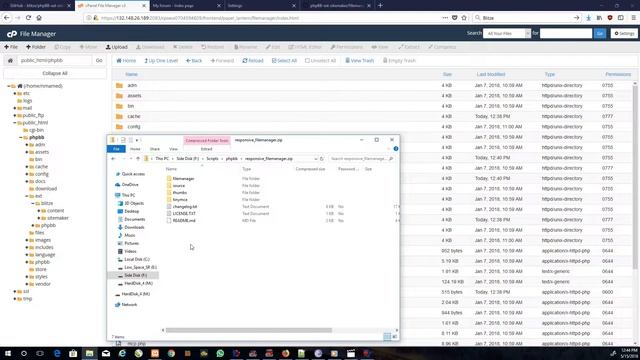Collapse the phpbb tree node
Image resolution: width=640 pixels, height=360 pixels.
(x=21, y=138)
